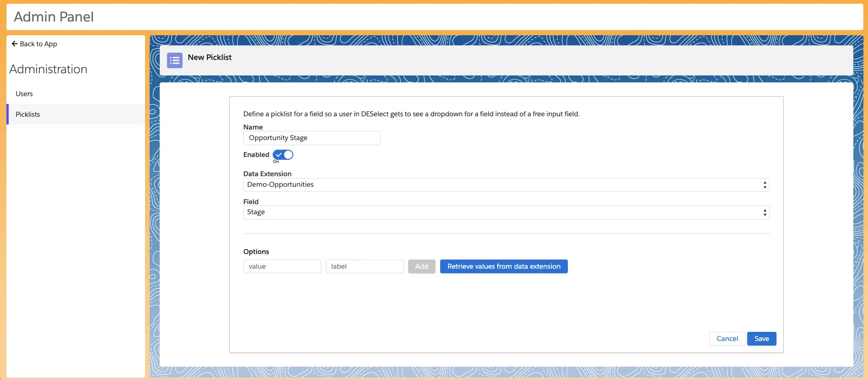Follow the Back to App text link
Viewport: 868px width, 379px height.
38,44
